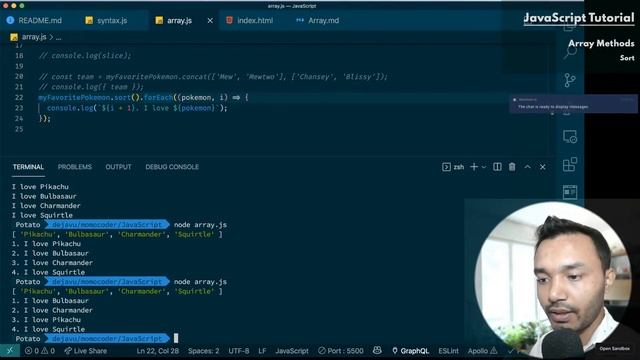
Task: Expand the new terminal launch profile dropdown
Action: [484, 167]
